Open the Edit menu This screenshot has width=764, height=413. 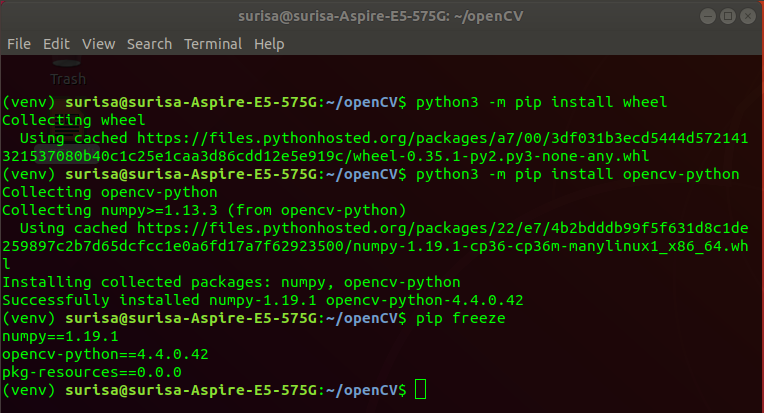click(x=56, y=44)
